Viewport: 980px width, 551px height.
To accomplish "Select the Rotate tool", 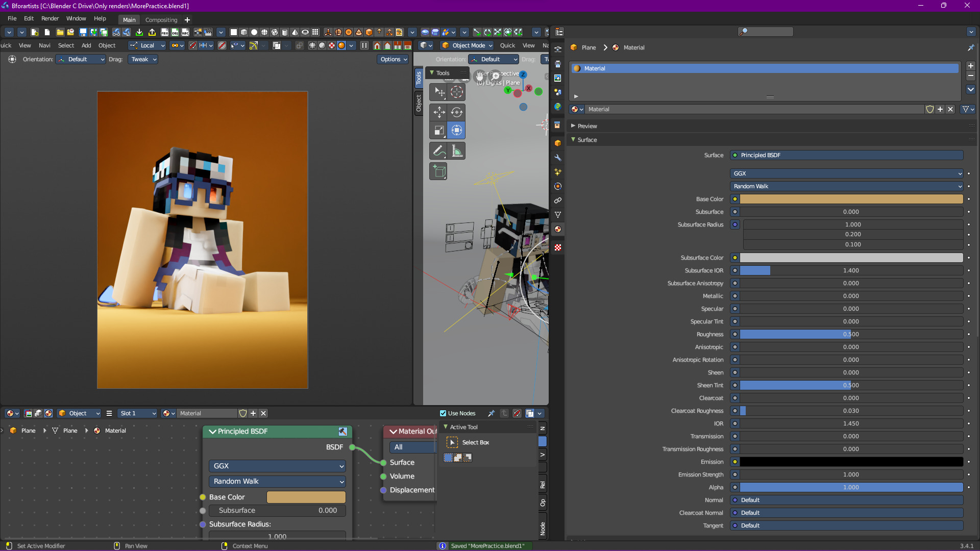I will pos(457,112).
